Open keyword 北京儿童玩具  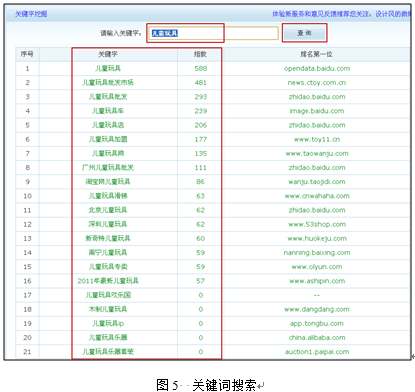[x=108, y=210]
